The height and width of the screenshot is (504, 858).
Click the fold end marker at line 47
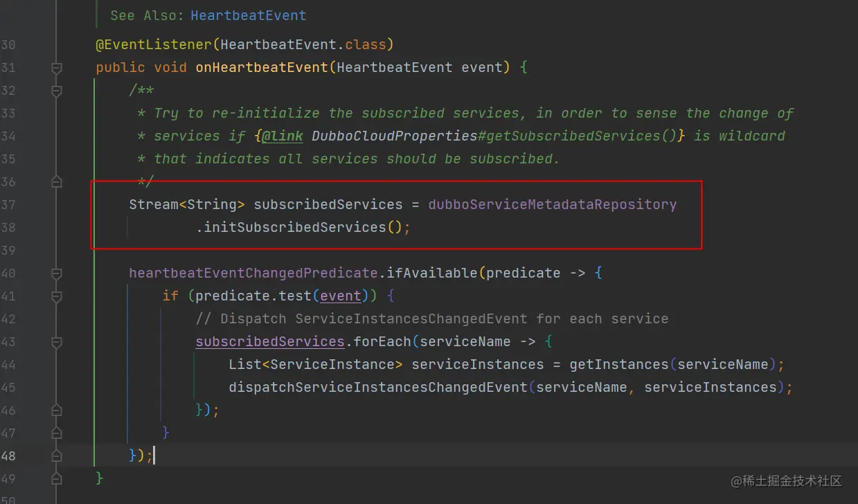click(x=57, y=433)
